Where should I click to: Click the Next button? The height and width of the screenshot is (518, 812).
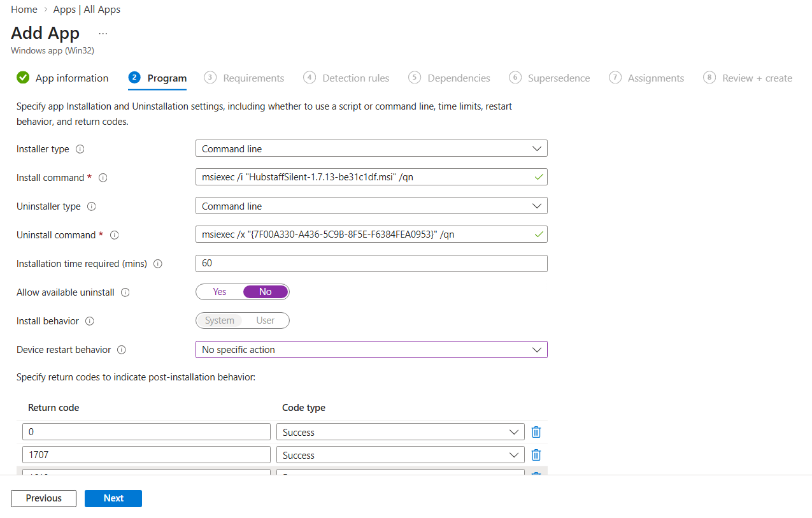(113, 498)
